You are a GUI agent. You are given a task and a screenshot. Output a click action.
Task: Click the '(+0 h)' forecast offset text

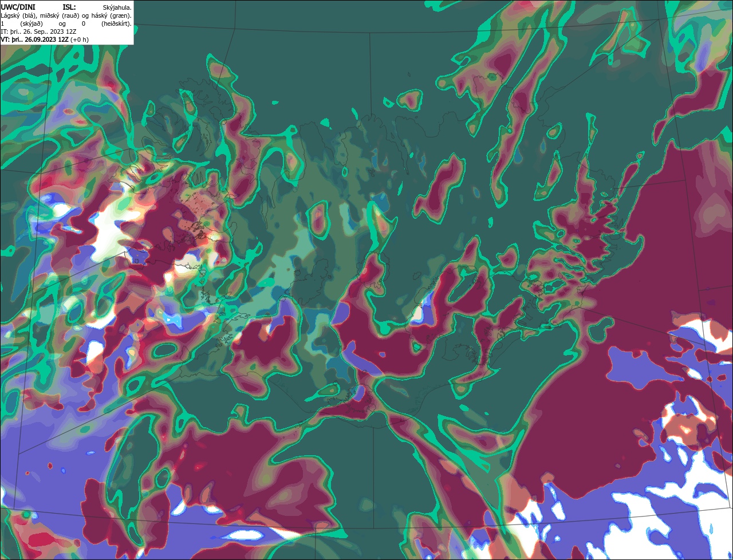[x=80, y=40]
